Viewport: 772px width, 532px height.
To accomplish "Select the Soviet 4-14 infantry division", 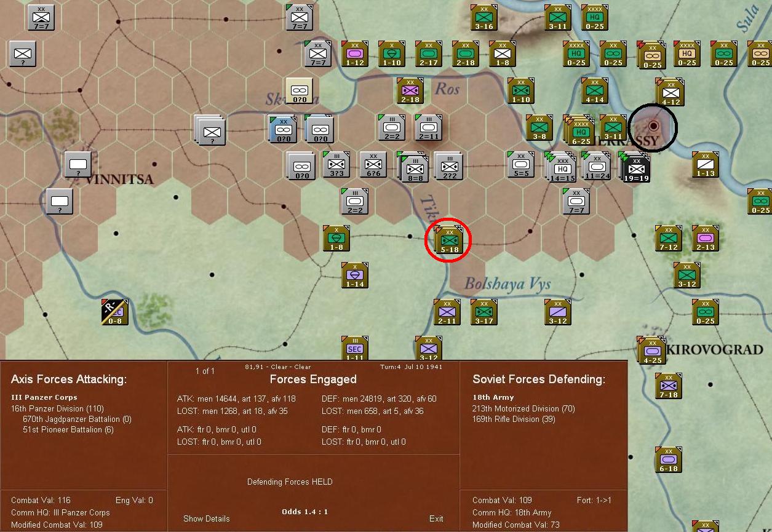I will tap(595, 90).
